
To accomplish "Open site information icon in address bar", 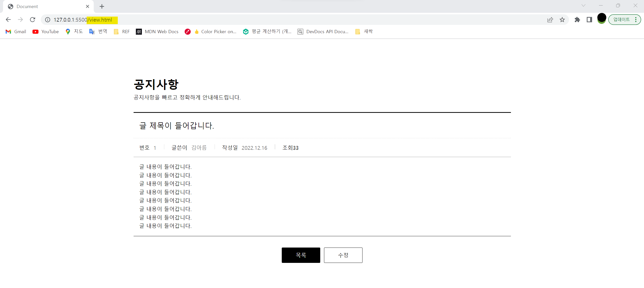I will 48,20.
